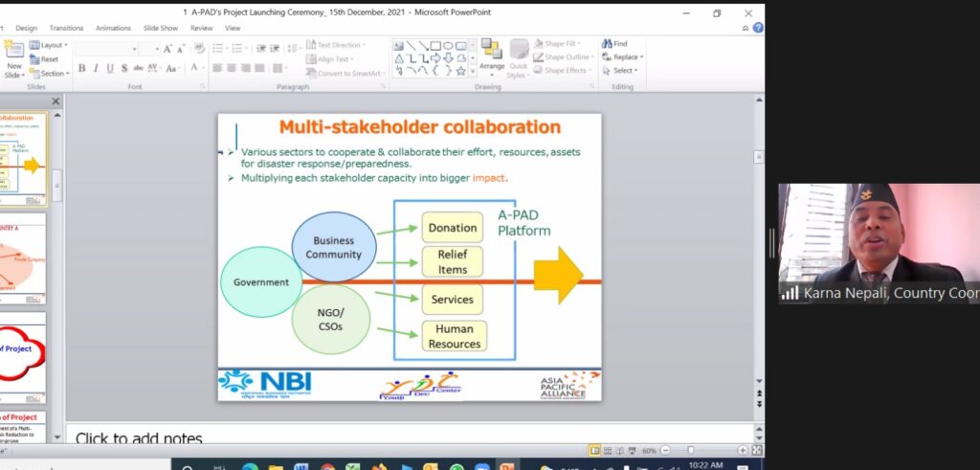Open the Transitions ribbon tab
This screenshot has width=980, height=470.
coord(66,28)
